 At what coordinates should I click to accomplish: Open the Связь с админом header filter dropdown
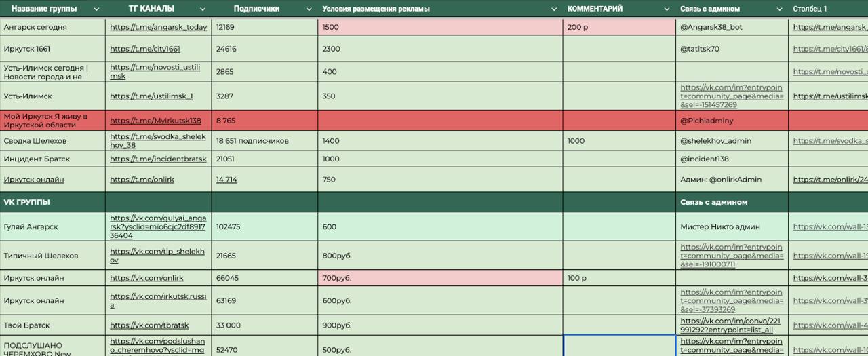tap(779, 9)
